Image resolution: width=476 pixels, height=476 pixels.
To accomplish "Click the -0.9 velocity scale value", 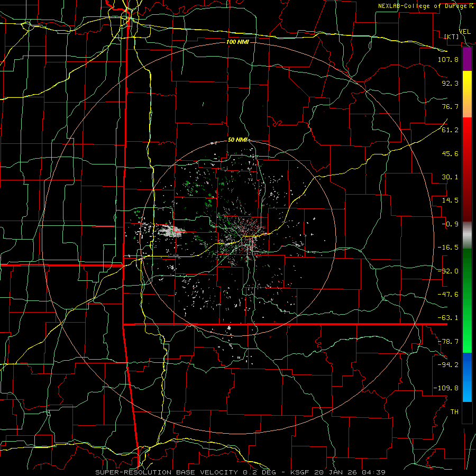I will coord(450,224).
